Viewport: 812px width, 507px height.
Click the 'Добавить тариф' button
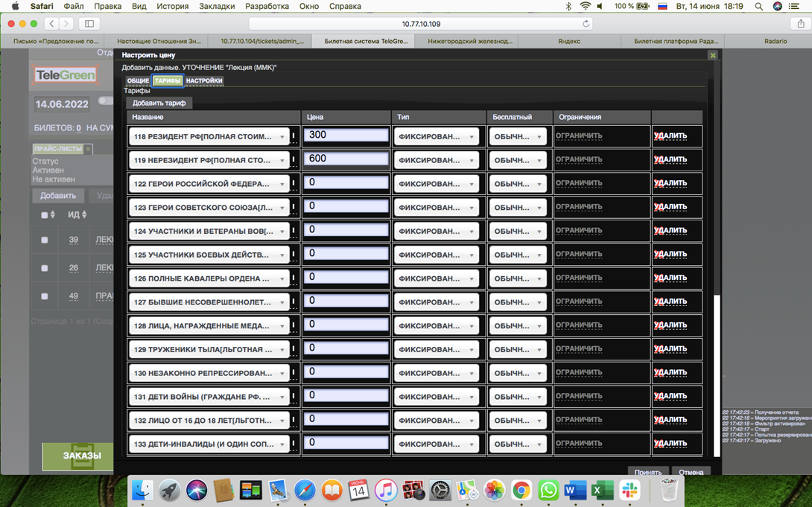point(159,103)
